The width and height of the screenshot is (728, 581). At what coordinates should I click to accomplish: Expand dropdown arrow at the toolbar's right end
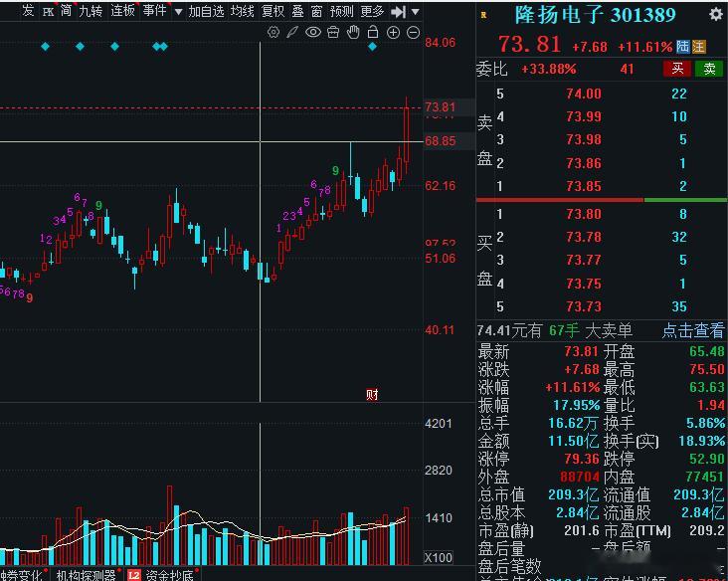coord(416,12)
